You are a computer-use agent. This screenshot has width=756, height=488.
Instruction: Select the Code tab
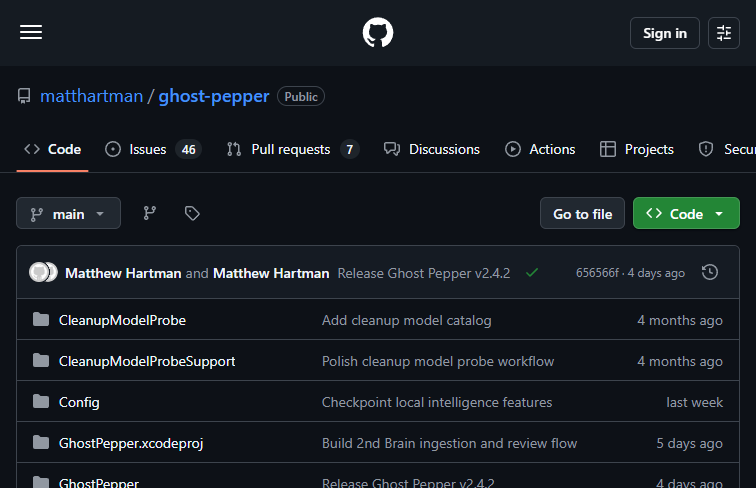tap(53, 149)
